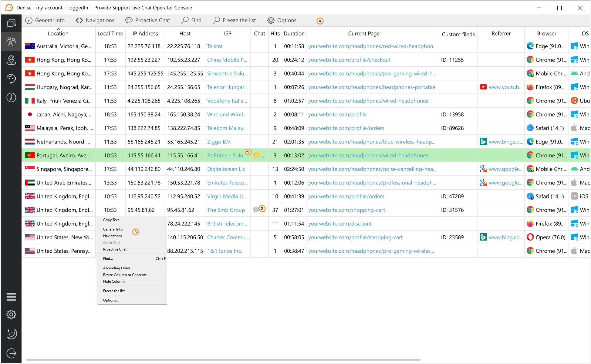Click the horizontal scrollbar at bottom
The height and width of the screenshot is (364, 591).
tap(223, 360)
